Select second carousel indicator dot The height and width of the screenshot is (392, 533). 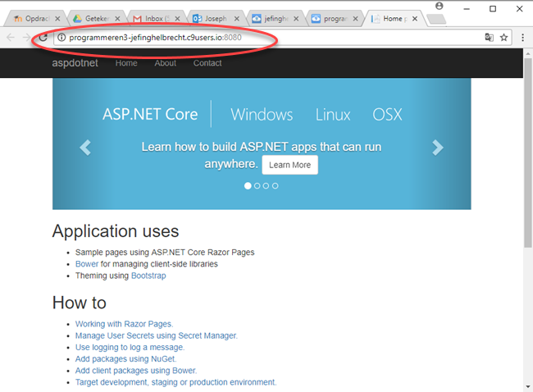(x=257, y=185)
